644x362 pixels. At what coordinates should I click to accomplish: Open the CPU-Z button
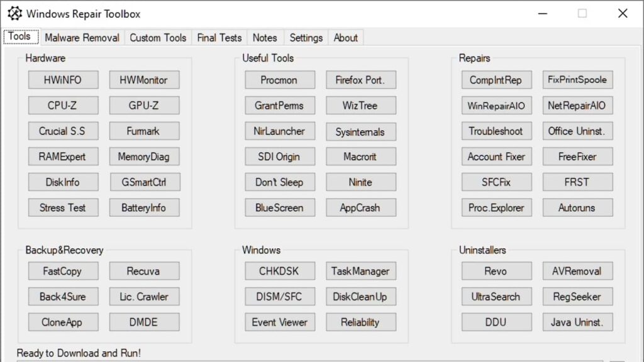(x=63, y=106)
